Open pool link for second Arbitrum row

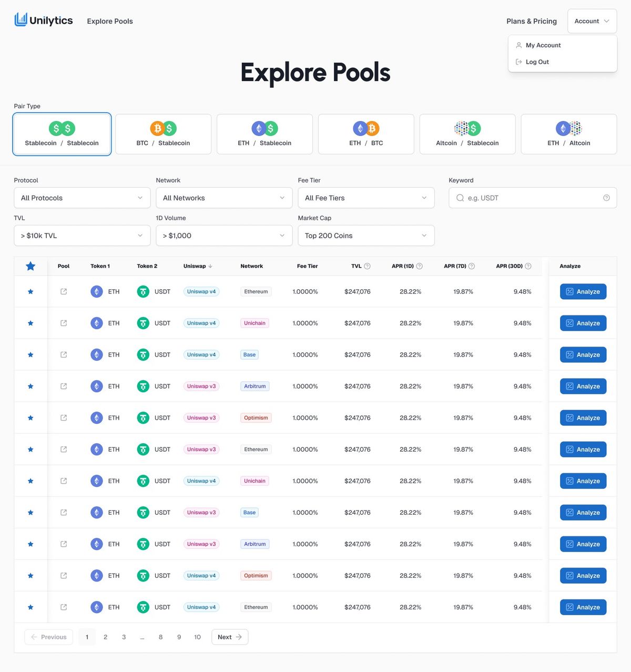(64, 544)
